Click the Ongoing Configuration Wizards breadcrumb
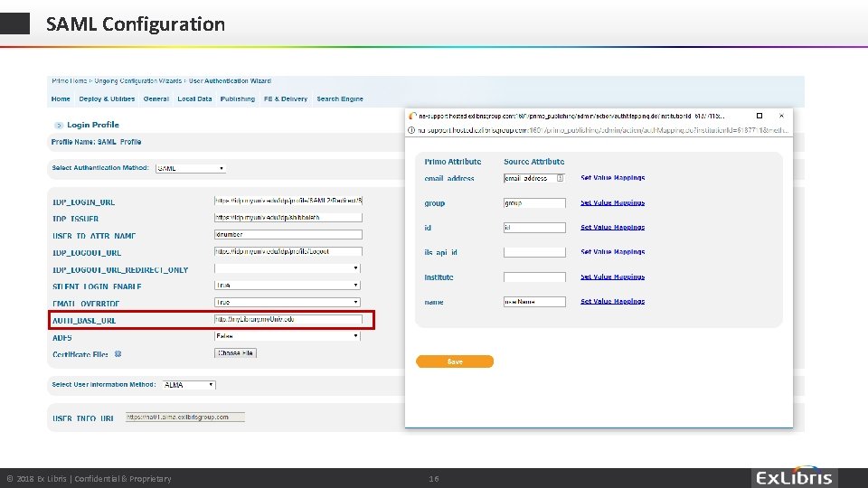This screenshot has height=488, width=868. 138,80
